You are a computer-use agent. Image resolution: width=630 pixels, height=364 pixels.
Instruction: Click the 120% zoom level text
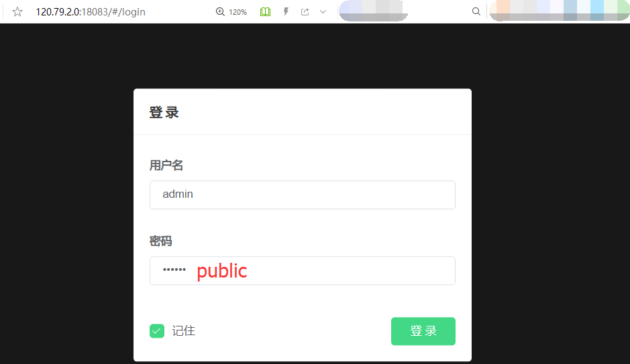238,12
